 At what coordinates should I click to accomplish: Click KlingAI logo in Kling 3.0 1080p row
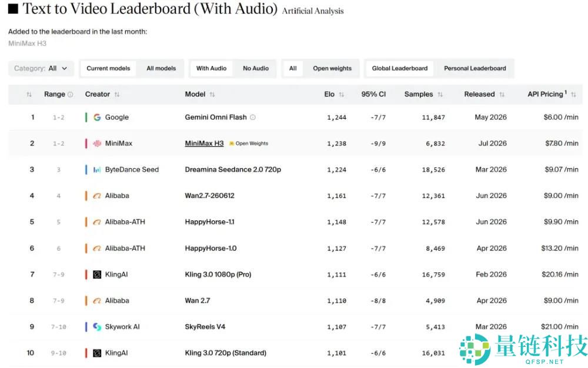coord(97,275)
